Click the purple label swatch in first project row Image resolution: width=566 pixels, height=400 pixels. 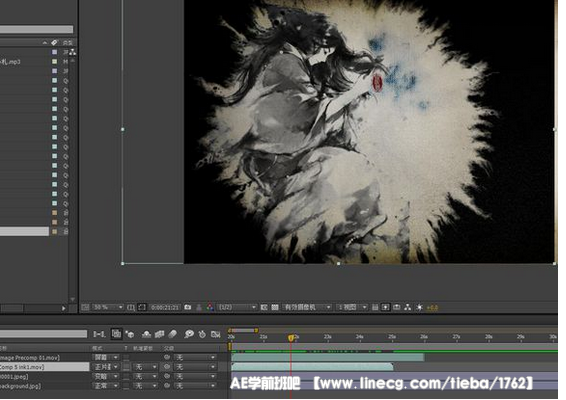55,52
